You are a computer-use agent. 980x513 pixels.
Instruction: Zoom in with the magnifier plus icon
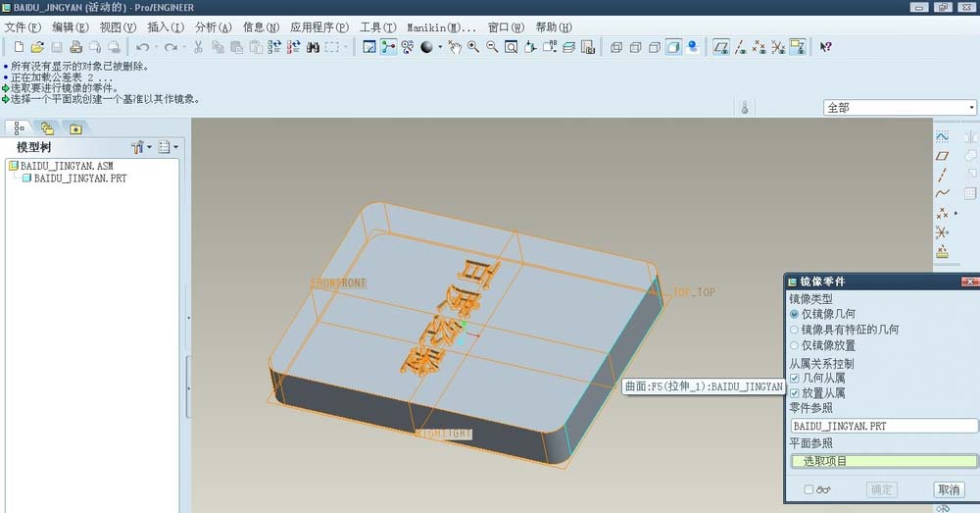473,47
